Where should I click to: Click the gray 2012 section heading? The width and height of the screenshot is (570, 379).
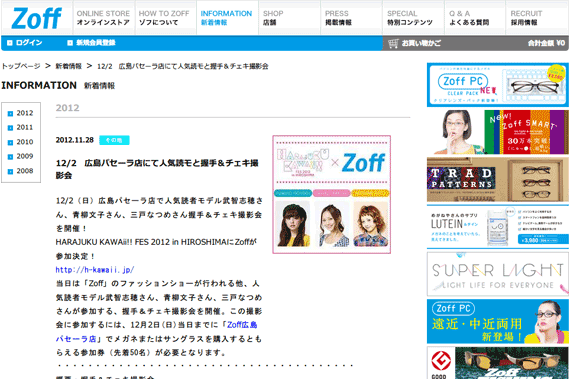tap(68, 108)
